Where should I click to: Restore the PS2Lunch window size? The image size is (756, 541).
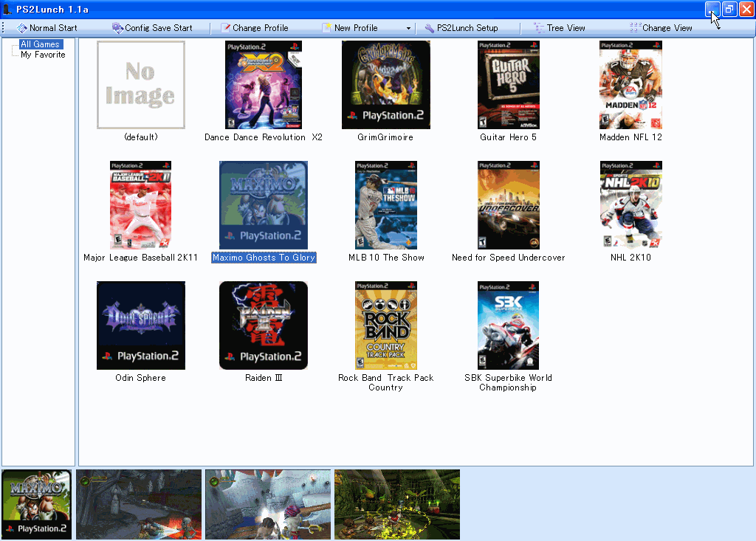(x=729, y=9)
